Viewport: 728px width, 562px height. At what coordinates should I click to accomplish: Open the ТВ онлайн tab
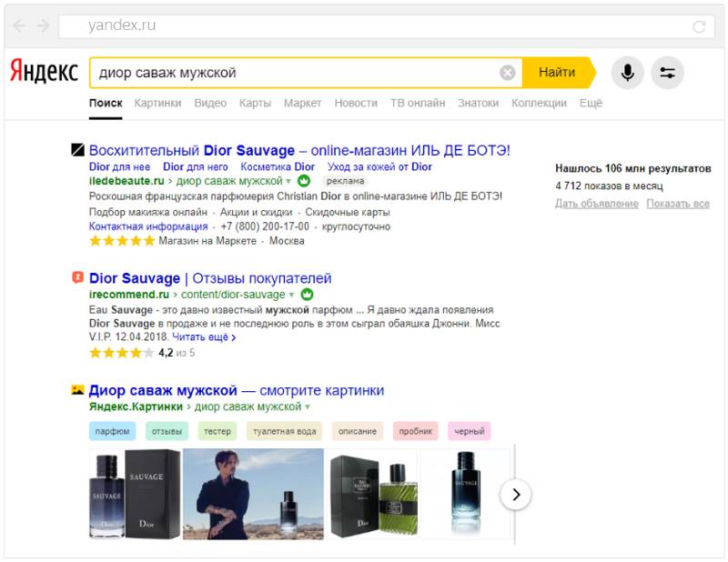click(418, 103)
